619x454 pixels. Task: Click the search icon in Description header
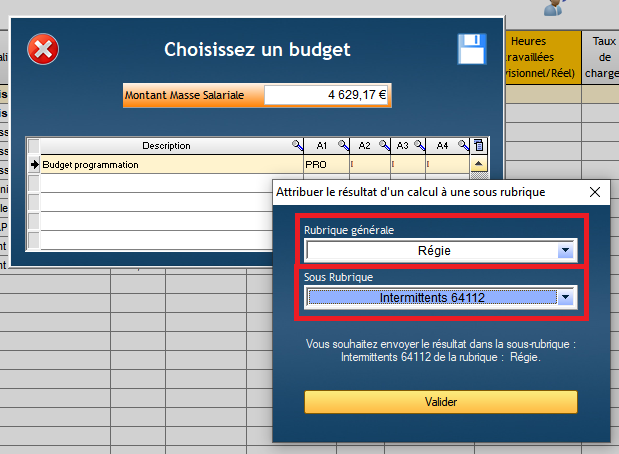click(x=296, y=146)
